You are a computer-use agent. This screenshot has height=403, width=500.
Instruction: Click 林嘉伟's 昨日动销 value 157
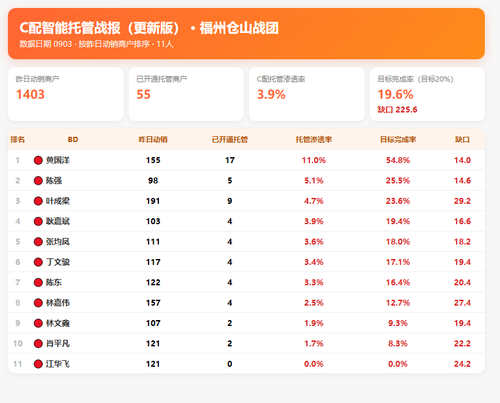(153, 303)
